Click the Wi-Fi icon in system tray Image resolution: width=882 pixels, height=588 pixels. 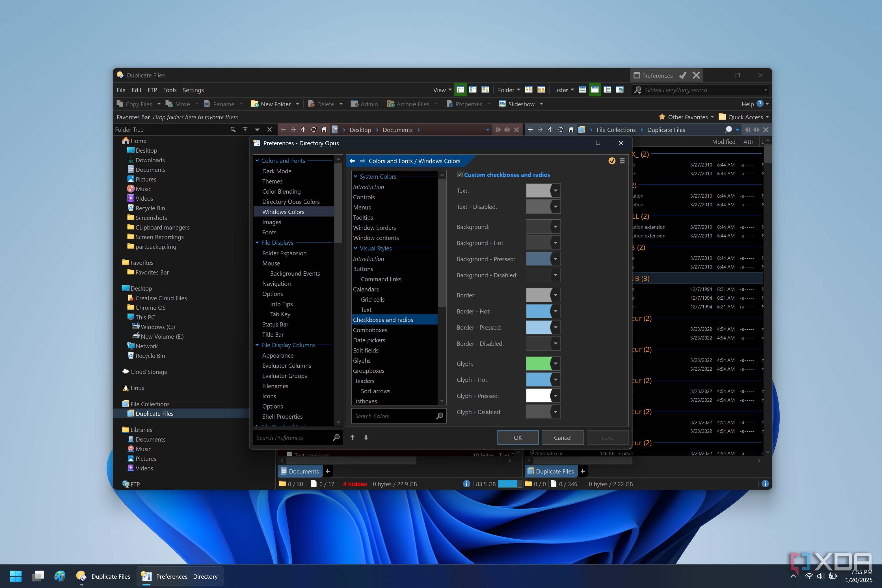[x=809, y=576]
